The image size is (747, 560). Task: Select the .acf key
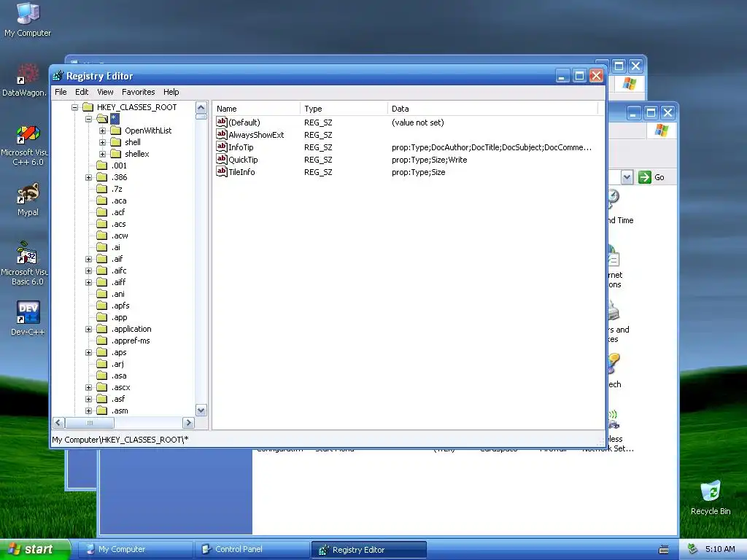click(x=118, y=212)
